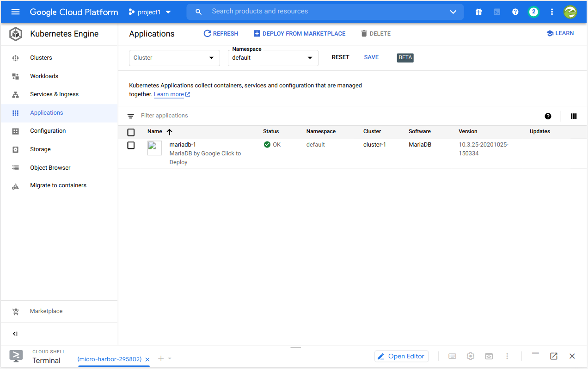Open notifications badge showing 2

533,12
